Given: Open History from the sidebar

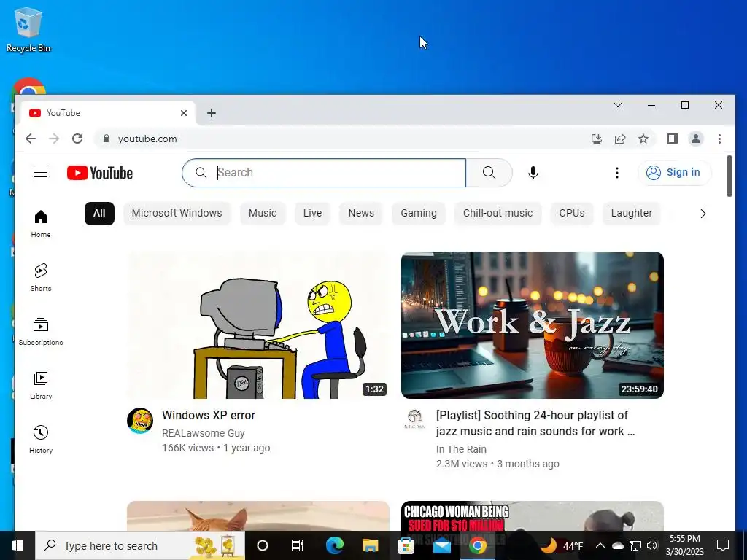Looking at the screenshot, I should pos(41,439).
